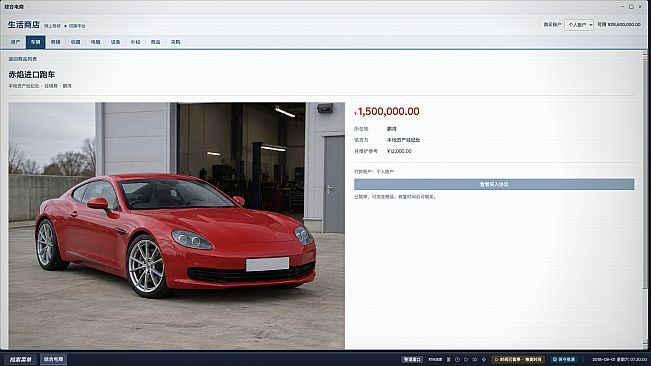
Task: Pause game time using the pause icon
Action: click(x=449, y=359)
